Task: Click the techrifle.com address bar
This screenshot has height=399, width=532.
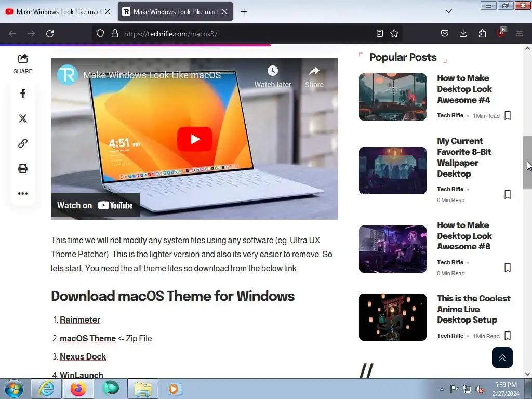Action: [x=248, y=34]
